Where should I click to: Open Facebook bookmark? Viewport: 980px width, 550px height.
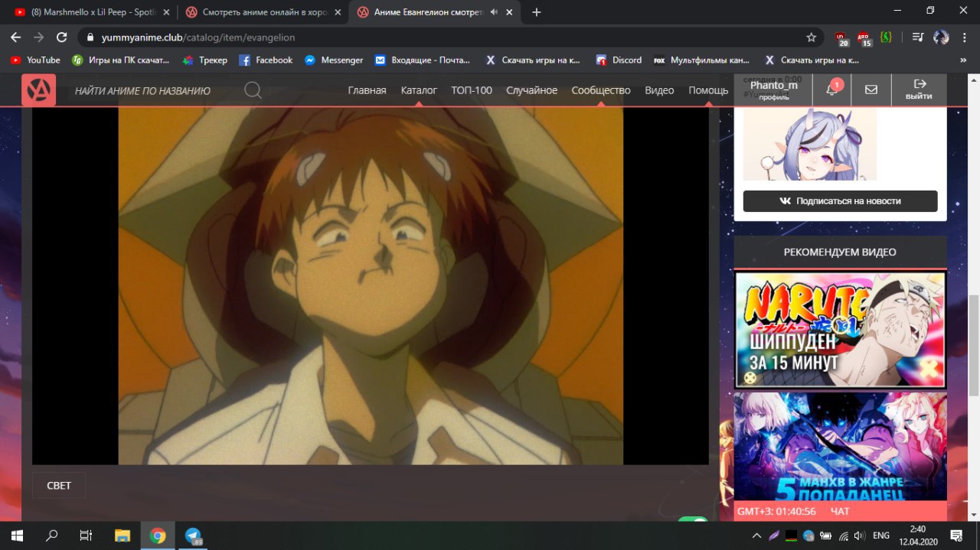click(x=266, y=60)
